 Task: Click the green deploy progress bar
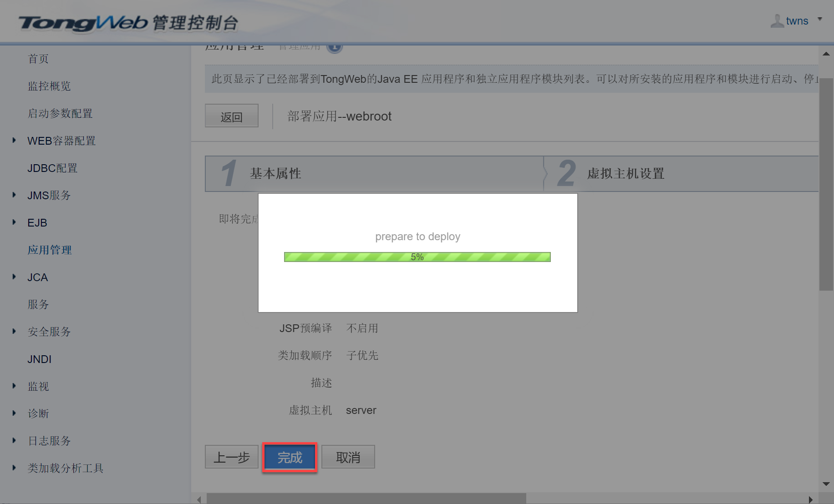click(417, 257)
